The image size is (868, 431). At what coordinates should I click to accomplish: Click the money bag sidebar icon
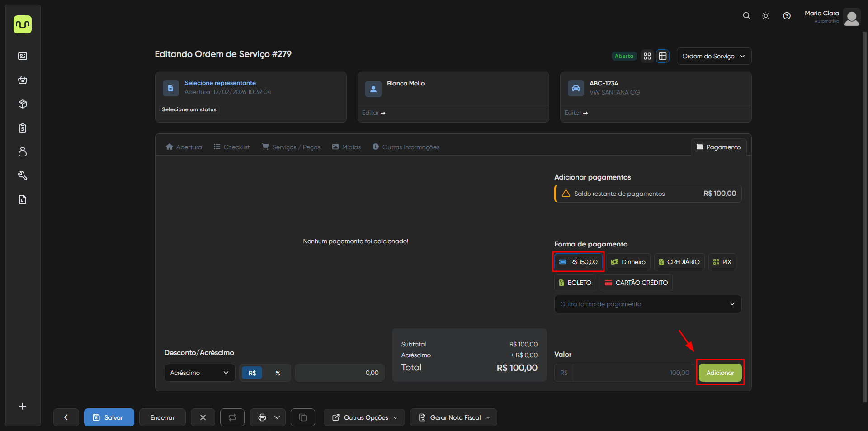point(23,152)
